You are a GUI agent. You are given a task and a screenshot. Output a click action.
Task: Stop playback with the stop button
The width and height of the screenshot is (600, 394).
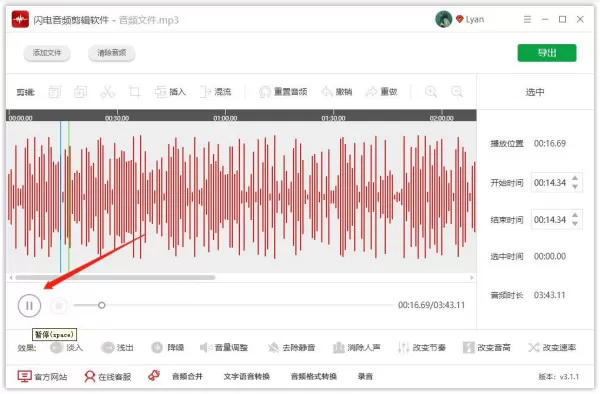[59, 306]
